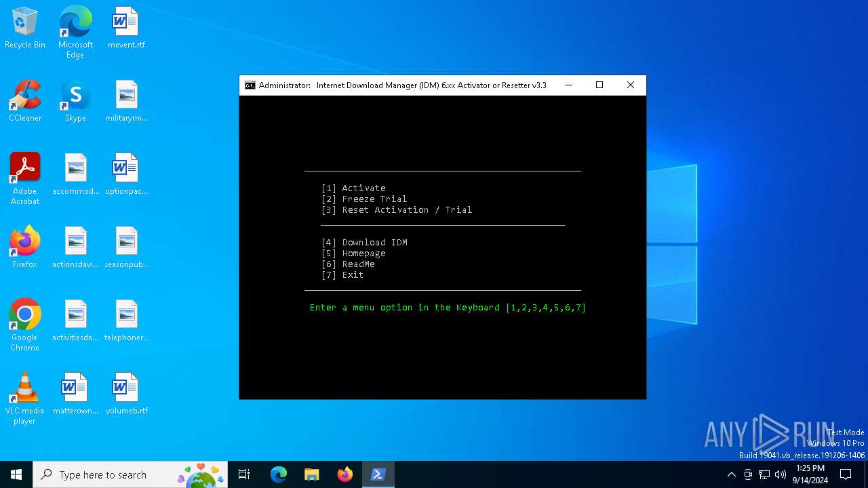The height and width of the screenshot is (488, 868).
Task: Select the telephoner... image file
Action: [x=126, y=321]
